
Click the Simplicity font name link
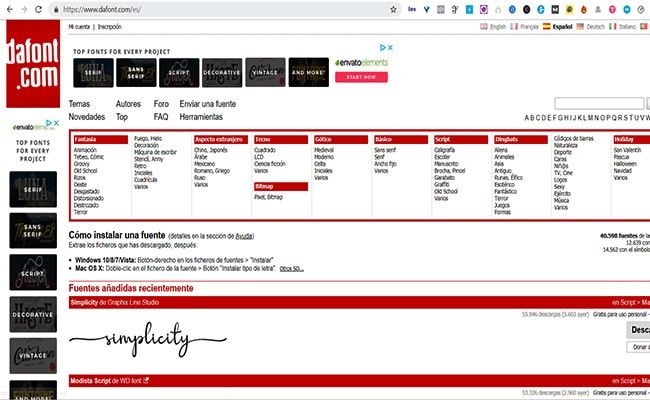[x=84, y=302]
